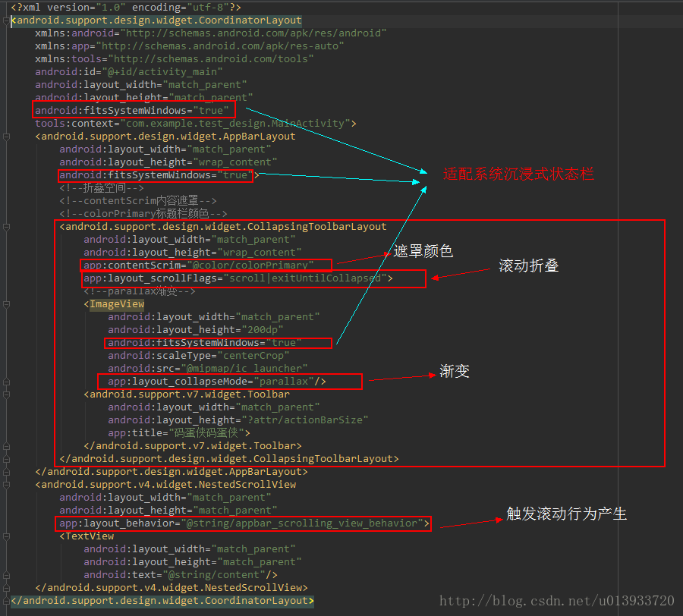Collapse the opening AppBarLayout tag fold marker
Screen dimensions: 683x616
[6, 137]
